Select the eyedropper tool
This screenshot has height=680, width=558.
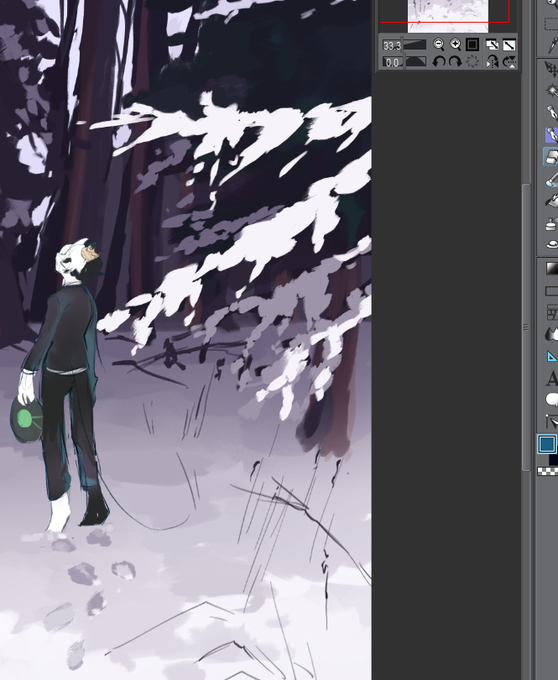tap(552, 45)
